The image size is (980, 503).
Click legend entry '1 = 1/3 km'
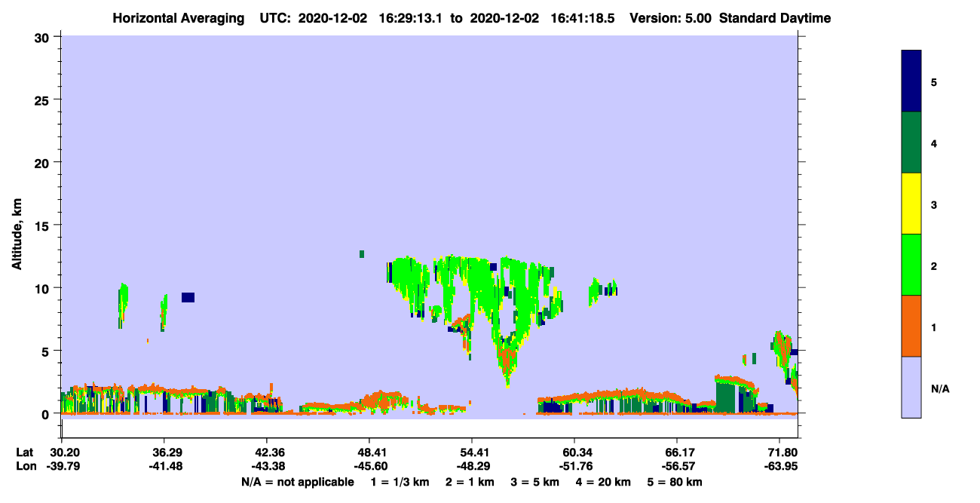point(399,481)
